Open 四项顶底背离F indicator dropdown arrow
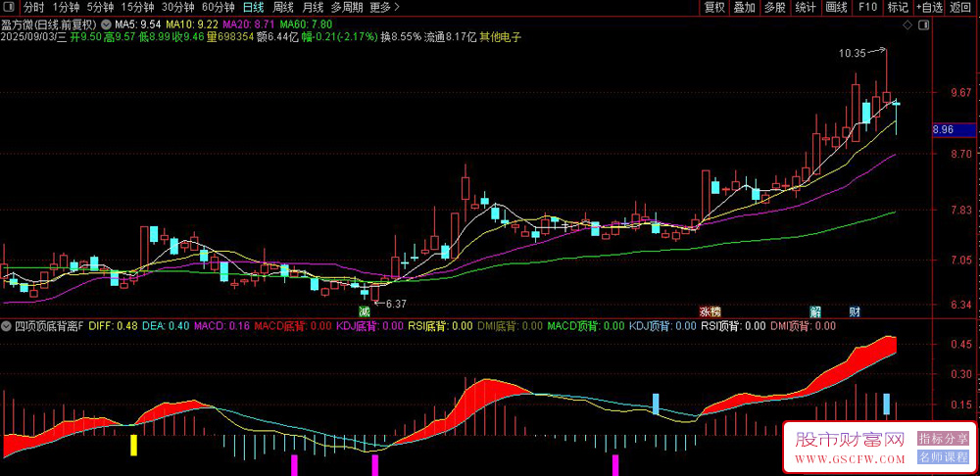 (8, 325)
